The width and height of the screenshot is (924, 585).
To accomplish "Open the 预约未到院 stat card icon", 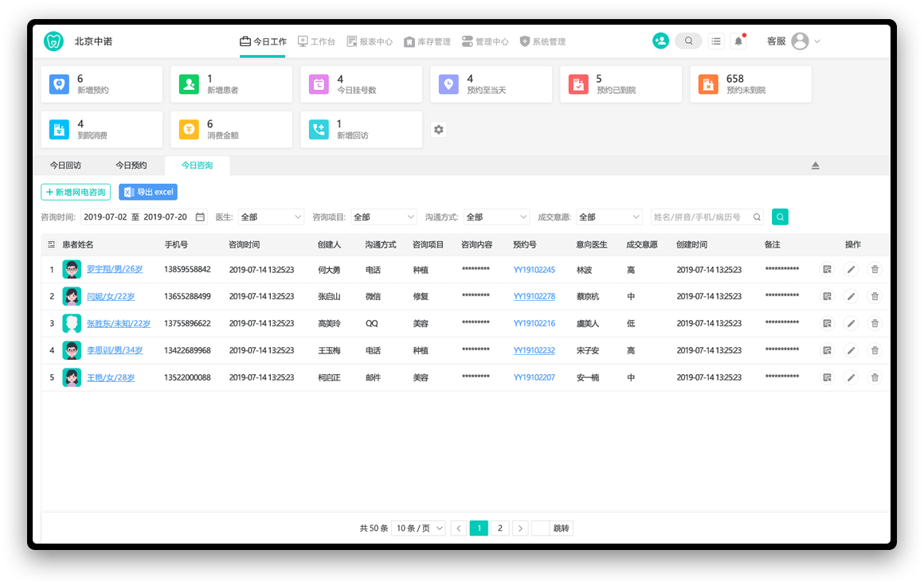I will (707, 84).
